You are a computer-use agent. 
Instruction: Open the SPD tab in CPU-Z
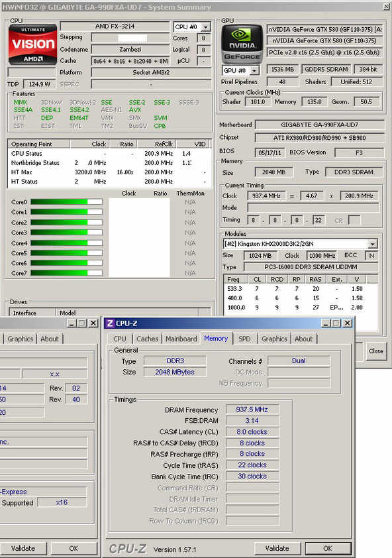coord(244,339)
